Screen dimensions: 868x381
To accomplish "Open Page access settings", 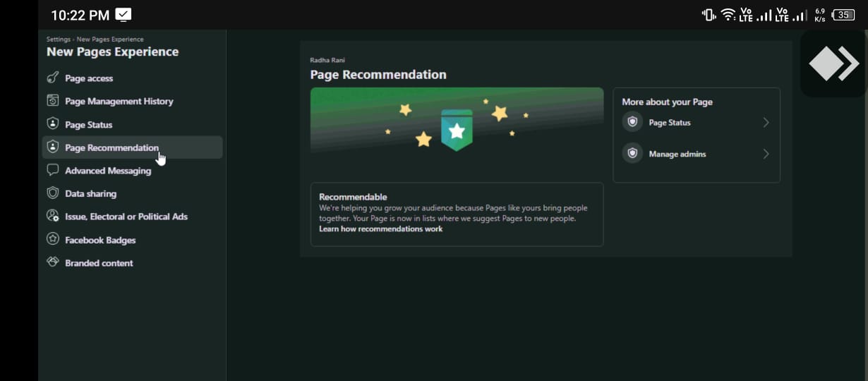I will coord(133,78).
